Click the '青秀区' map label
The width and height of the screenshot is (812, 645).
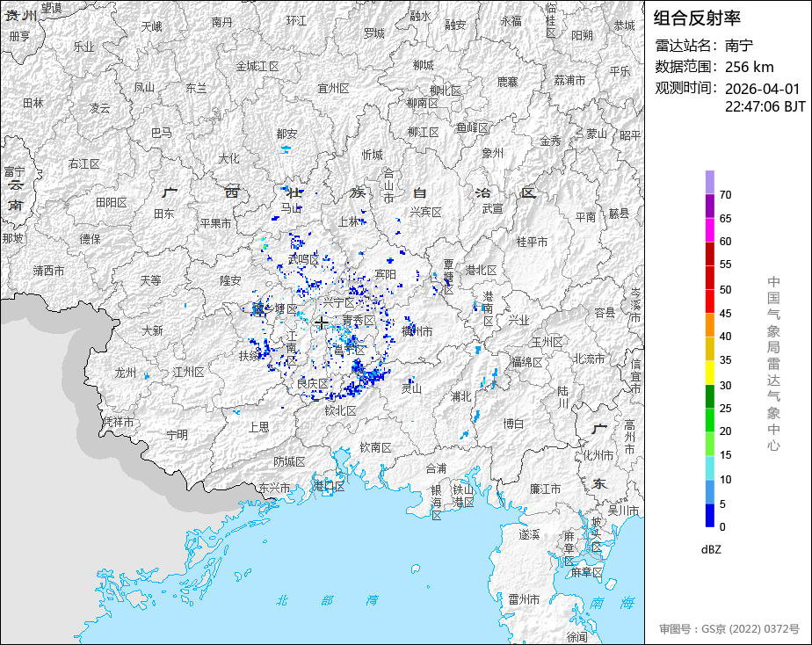tap(359, 321)
